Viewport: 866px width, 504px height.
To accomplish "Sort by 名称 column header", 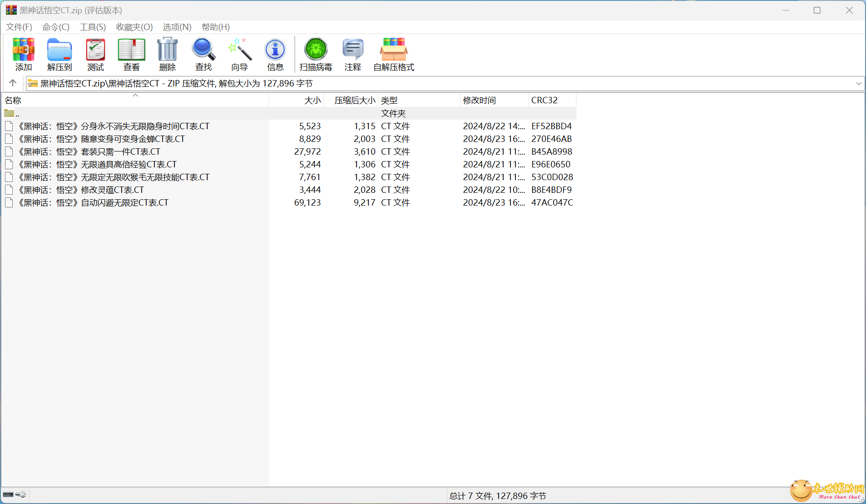I will click(135, 100).
